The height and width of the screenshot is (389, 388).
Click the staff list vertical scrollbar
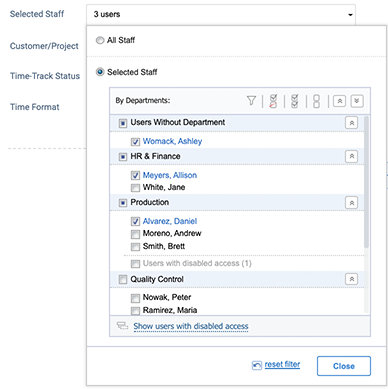click(x=366, y=182)
